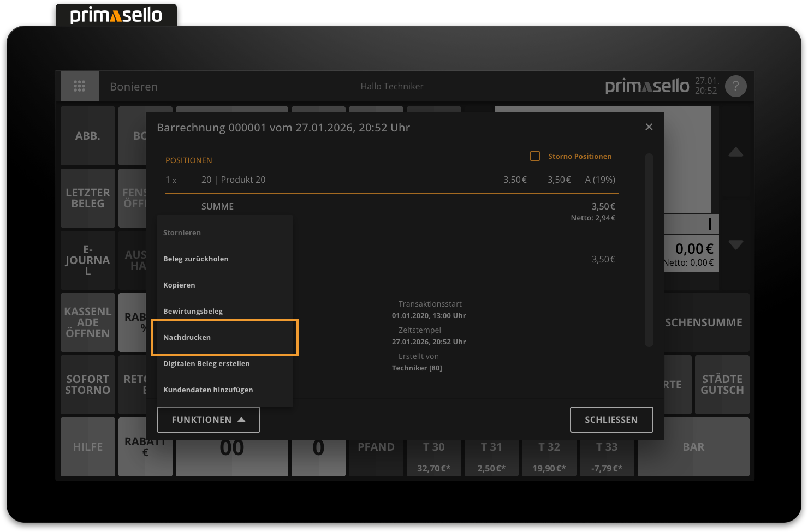Tap the Sofort Storno button

point(88,385)
